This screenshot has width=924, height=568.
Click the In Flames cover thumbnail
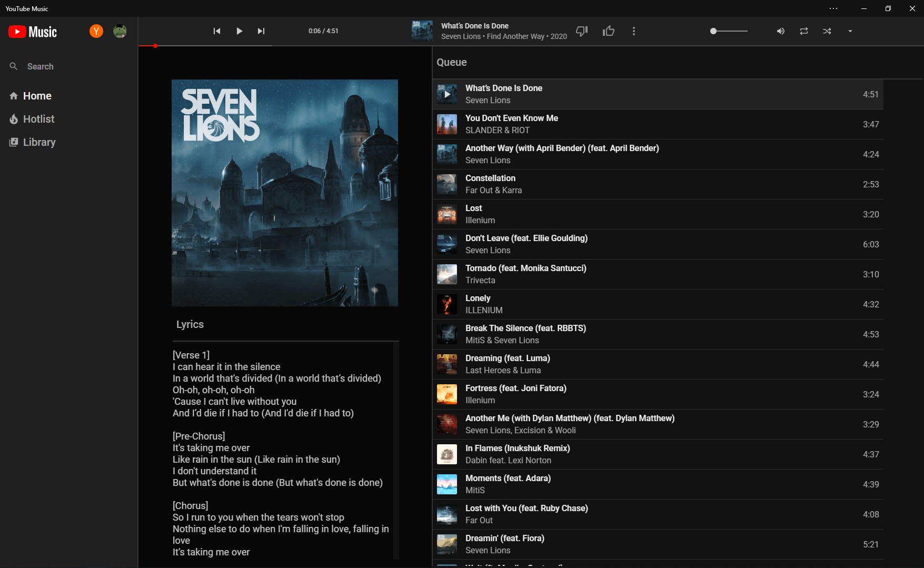447,454
